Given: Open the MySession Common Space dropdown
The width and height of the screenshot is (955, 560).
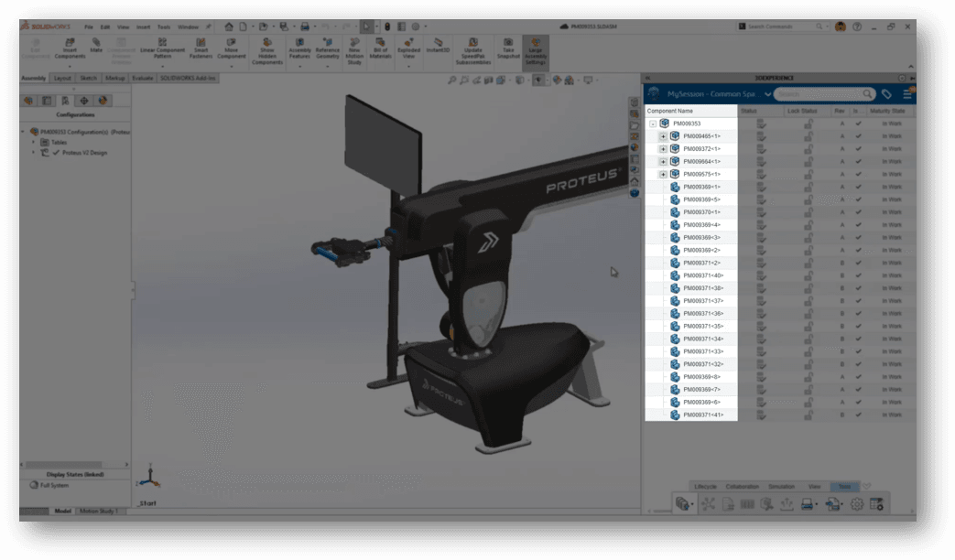Looking at the screenshot, I should (x=767, y=94).
